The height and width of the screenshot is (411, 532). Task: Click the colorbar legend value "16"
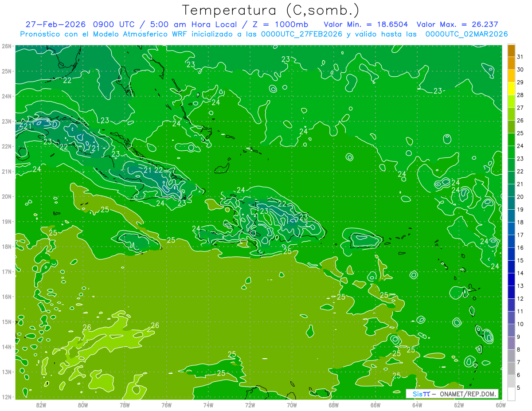point(520,248)
